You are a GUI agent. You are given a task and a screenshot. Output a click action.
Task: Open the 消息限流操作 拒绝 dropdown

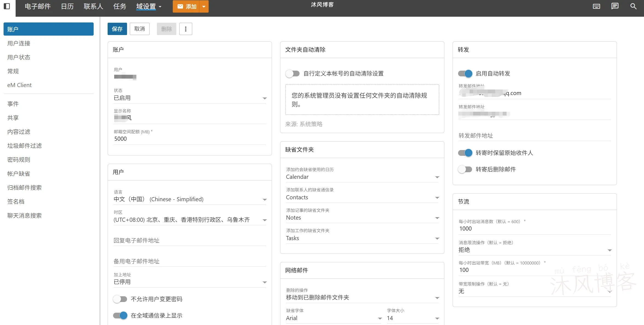[x=535, y=250]
